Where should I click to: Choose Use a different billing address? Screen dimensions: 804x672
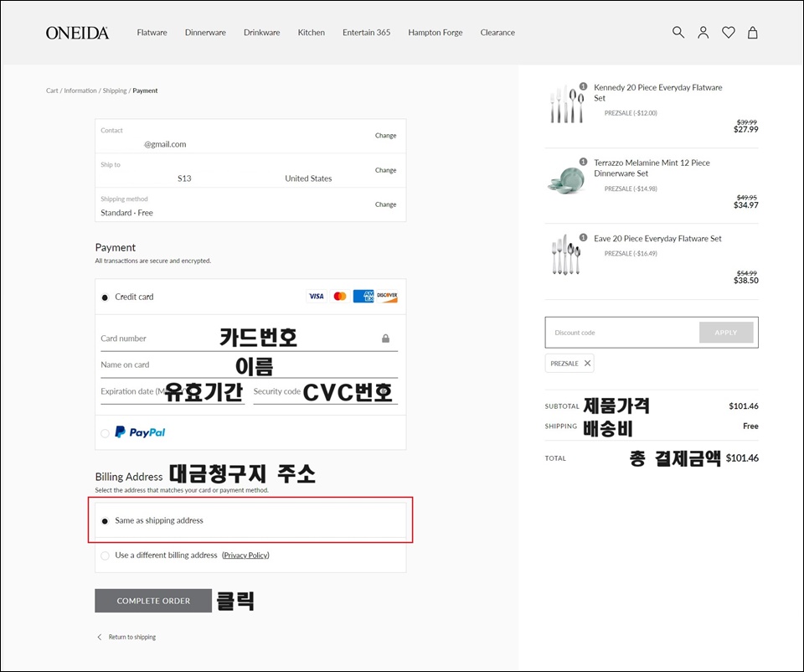click(105, 556)
